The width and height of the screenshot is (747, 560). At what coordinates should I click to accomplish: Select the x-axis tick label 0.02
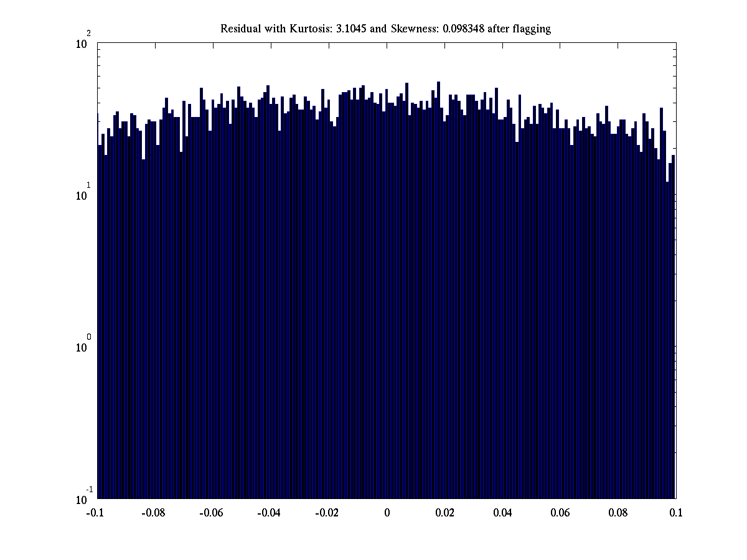click(445, 513)
